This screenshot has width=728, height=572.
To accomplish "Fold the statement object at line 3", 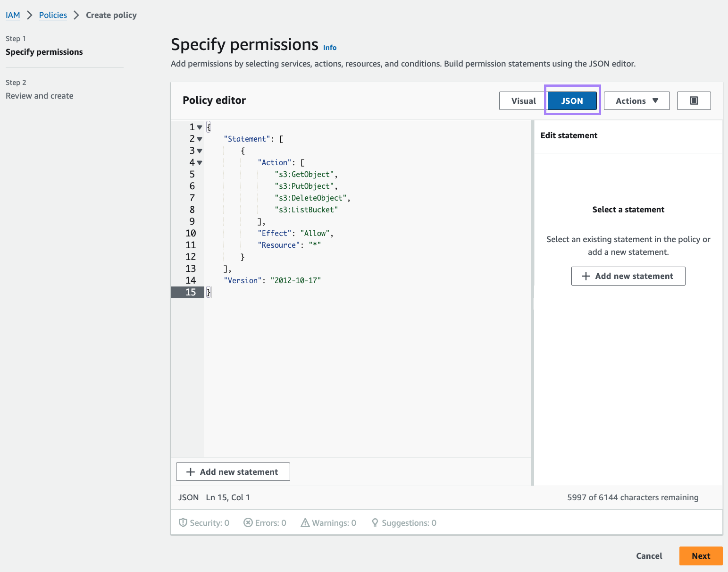I will click(x=200, y=151).
